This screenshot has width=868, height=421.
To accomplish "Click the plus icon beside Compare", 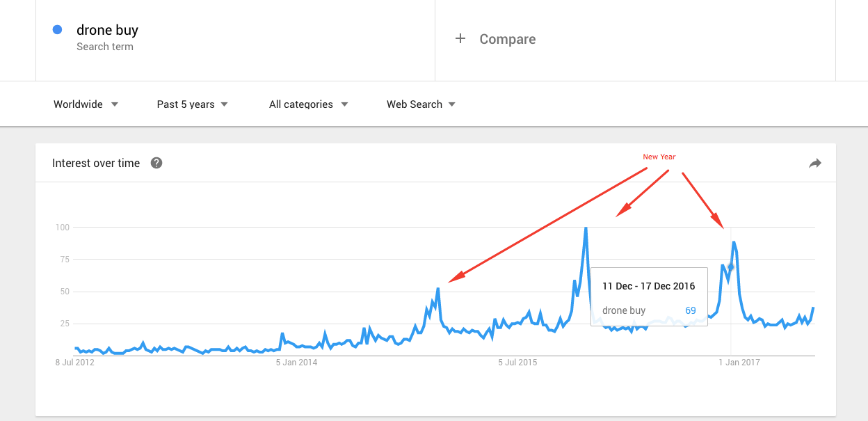I will click(460, 39).
